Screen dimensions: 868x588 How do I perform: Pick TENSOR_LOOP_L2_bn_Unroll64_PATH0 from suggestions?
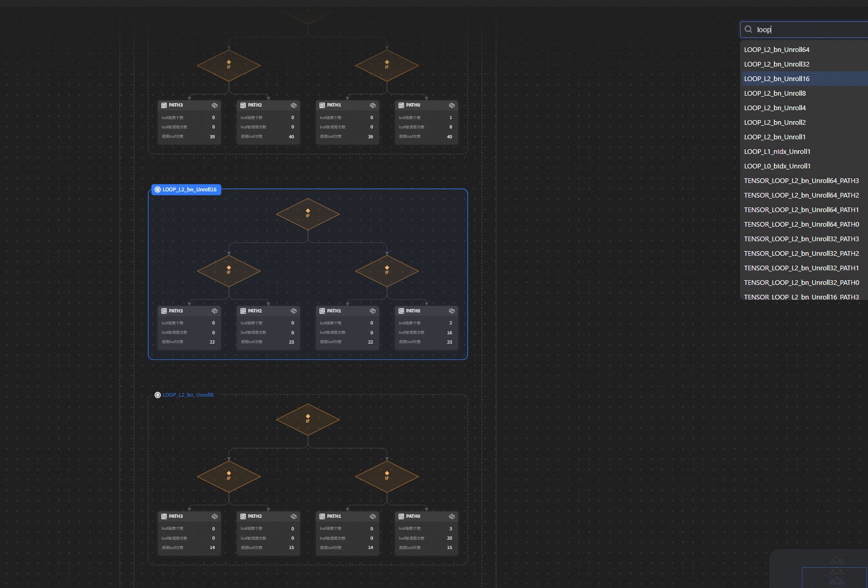(801, 225)
